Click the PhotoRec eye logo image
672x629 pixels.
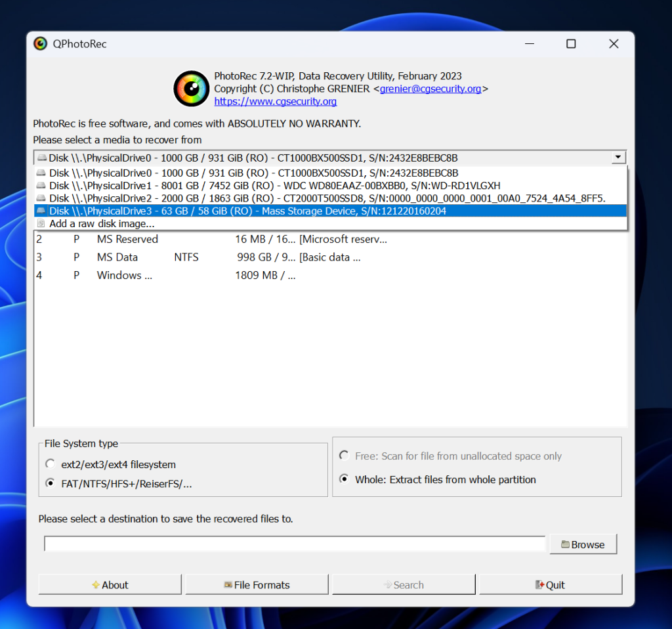click(192, 89)
